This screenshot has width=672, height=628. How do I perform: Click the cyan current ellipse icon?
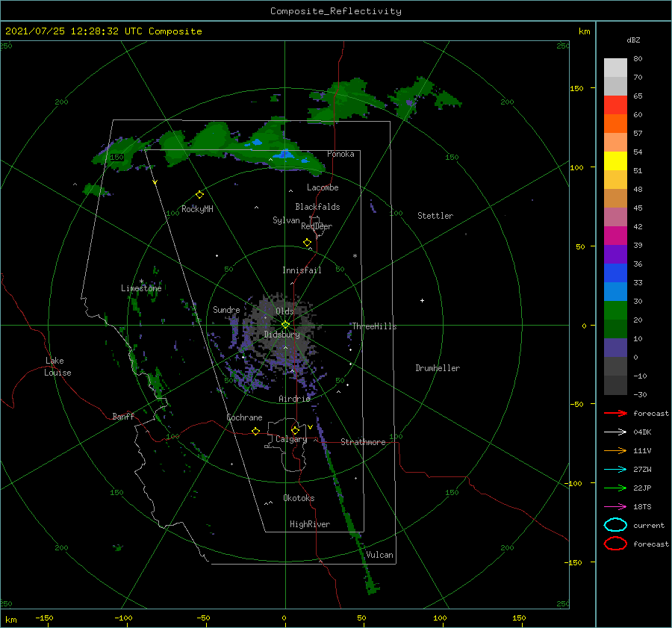tap(615, 525)
